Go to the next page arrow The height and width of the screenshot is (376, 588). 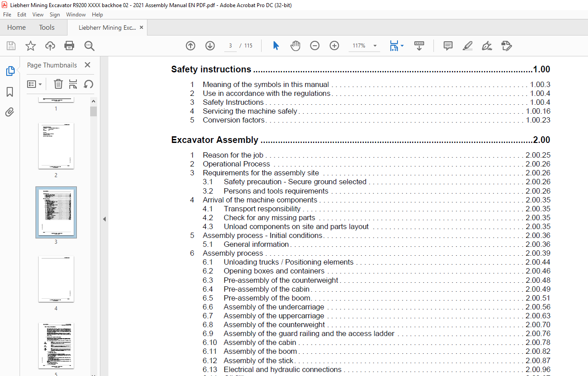[210, 46]
